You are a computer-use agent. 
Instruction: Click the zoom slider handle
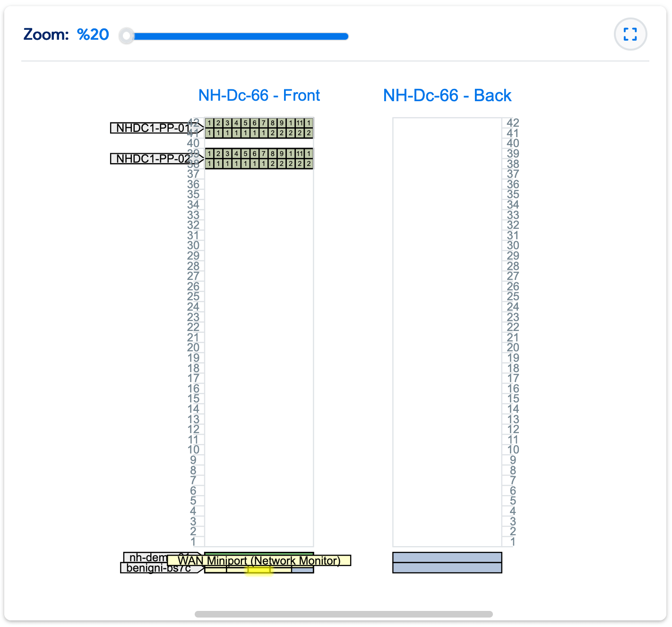click(126, 35)
